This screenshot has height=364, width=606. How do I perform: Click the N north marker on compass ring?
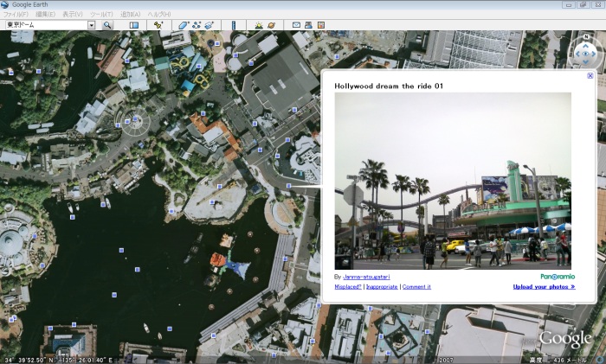click(x=586, y=36)
